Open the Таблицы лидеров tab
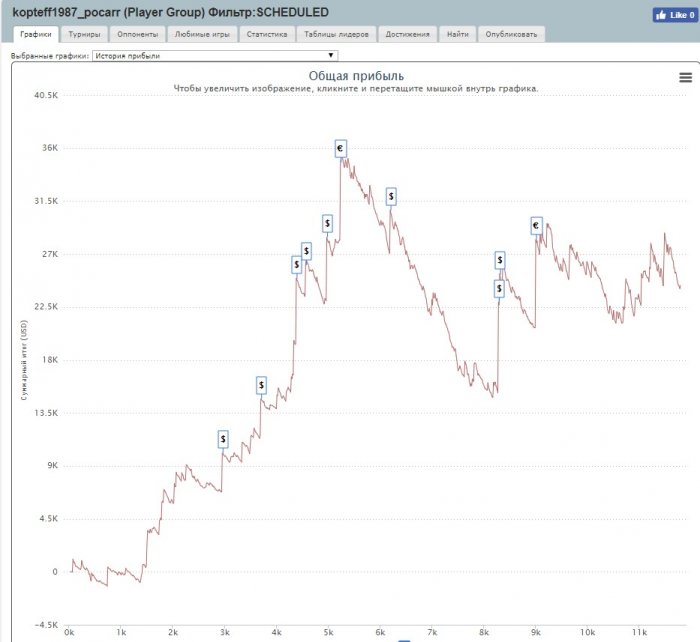Image resolution: width=700 pixels, height=642 pixels. point(336,34)
